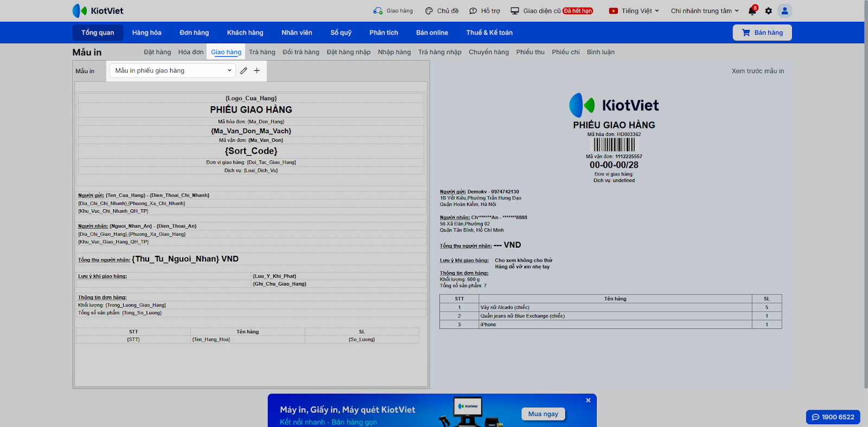Viewport: 868px width, 427px height.
Task: Switch to Hóa đơn tab
Action: point(191,52)
